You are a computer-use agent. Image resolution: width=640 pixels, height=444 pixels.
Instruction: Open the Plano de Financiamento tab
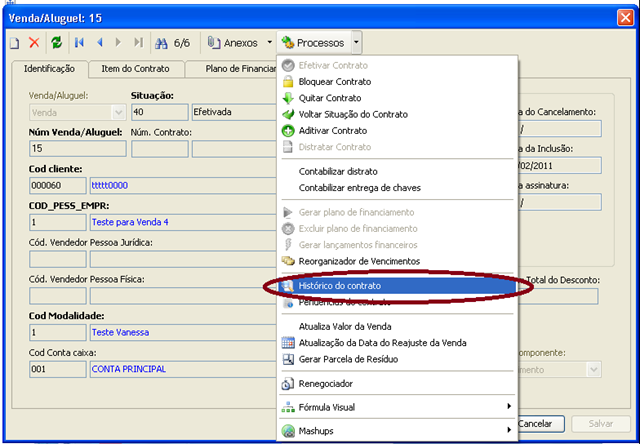coord(231,69)
